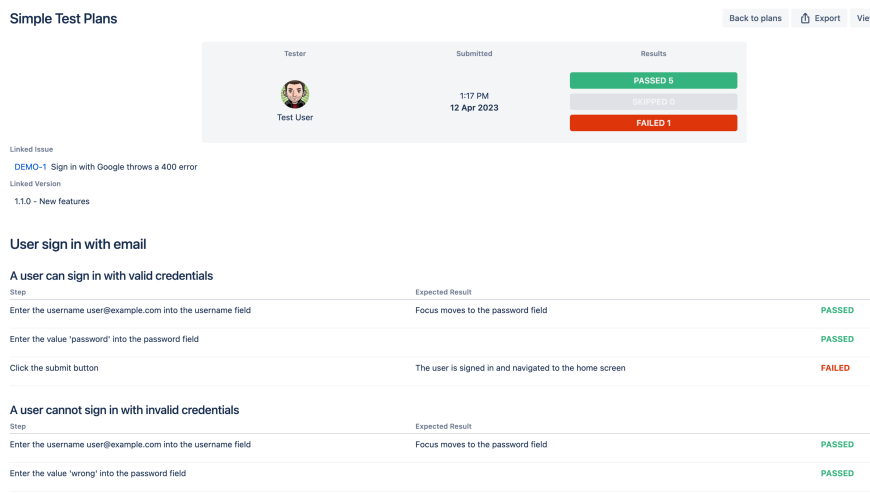Select the red FAILED 1 results bar
The height and width of the screenshot is (494, 870).
[653, 123]
